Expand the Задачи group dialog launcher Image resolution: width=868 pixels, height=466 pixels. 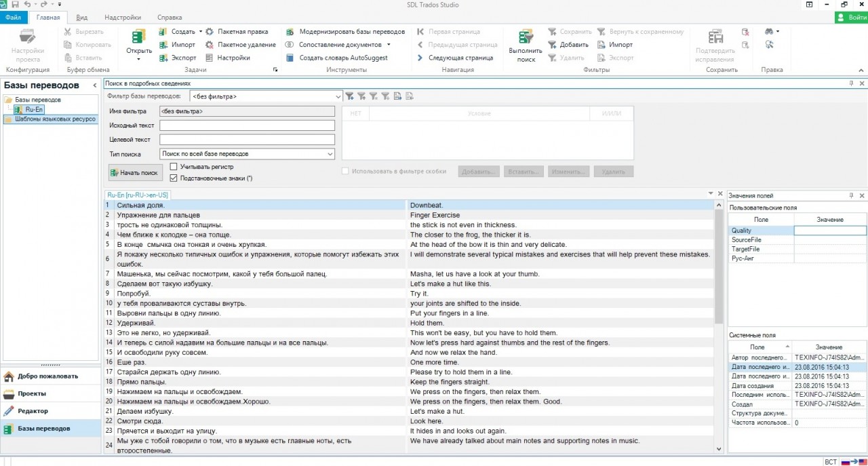[x=275, y=70]
